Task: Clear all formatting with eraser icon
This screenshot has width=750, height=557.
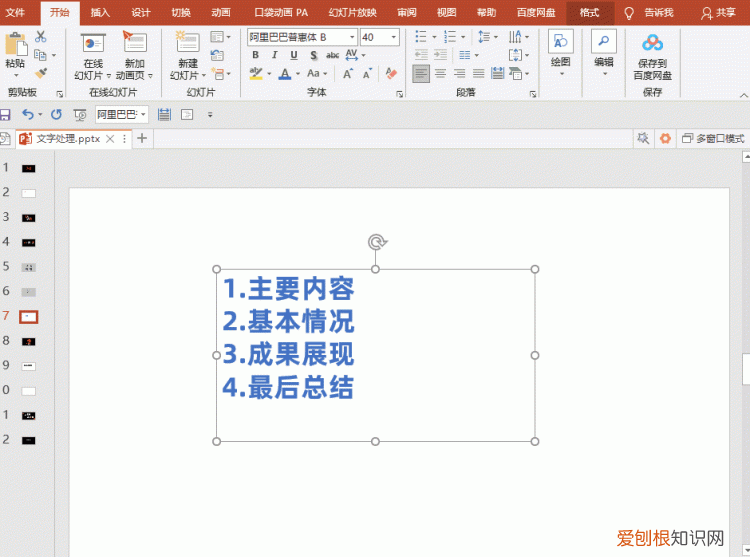Action: point(391,73)
